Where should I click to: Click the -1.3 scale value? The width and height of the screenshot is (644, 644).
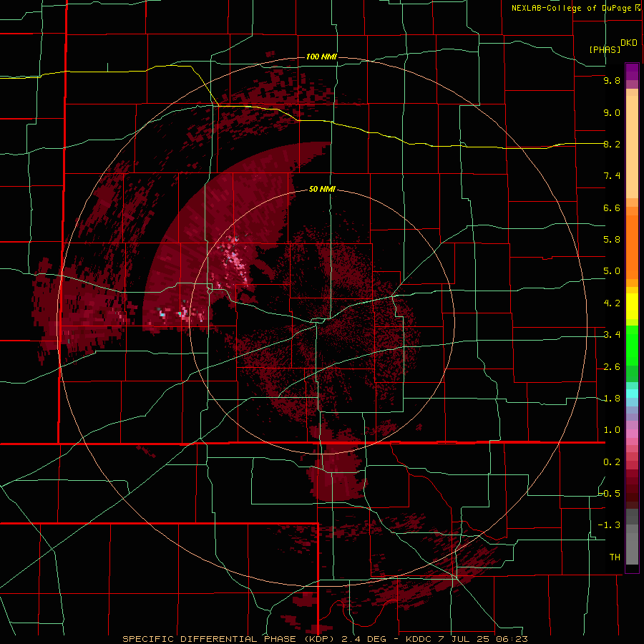(x=609, y=526)
